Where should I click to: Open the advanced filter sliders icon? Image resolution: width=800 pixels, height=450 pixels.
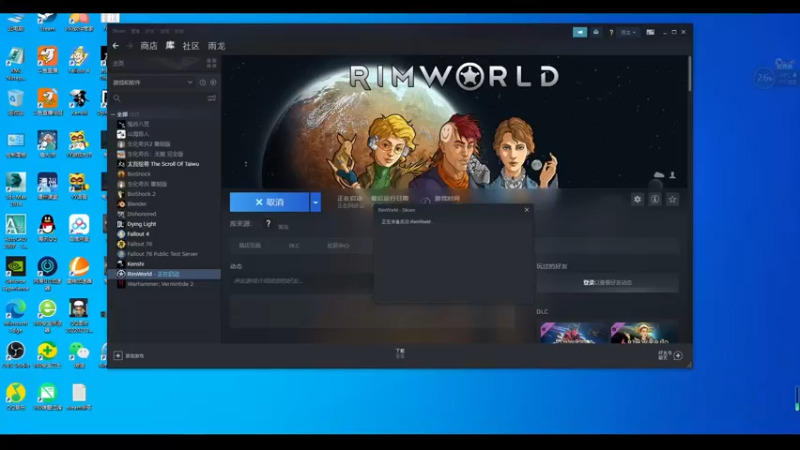211,98
